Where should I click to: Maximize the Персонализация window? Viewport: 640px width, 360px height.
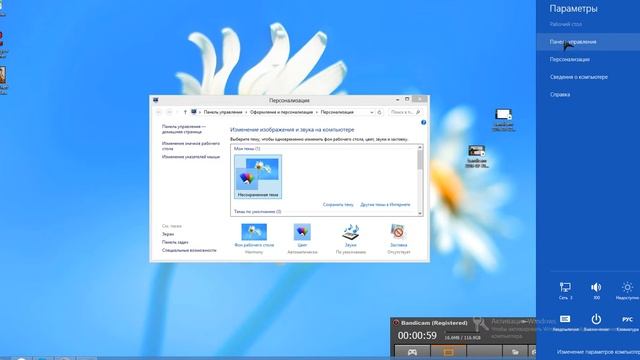[x=407, y=100]
